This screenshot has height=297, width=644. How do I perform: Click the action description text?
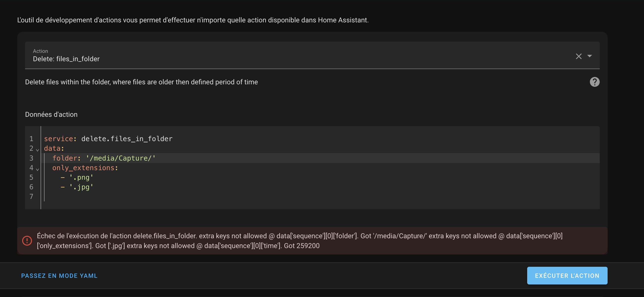tap(141, 82)
